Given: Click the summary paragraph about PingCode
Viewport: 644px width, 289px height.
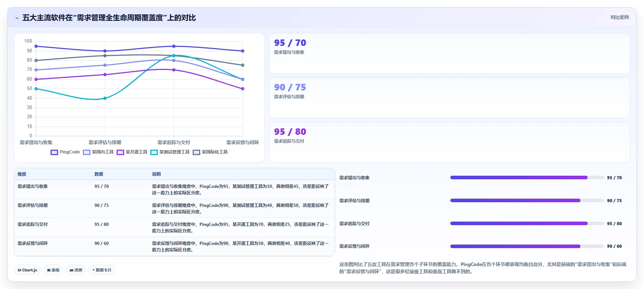Looking at the screenshot, I should coord(483,268).
